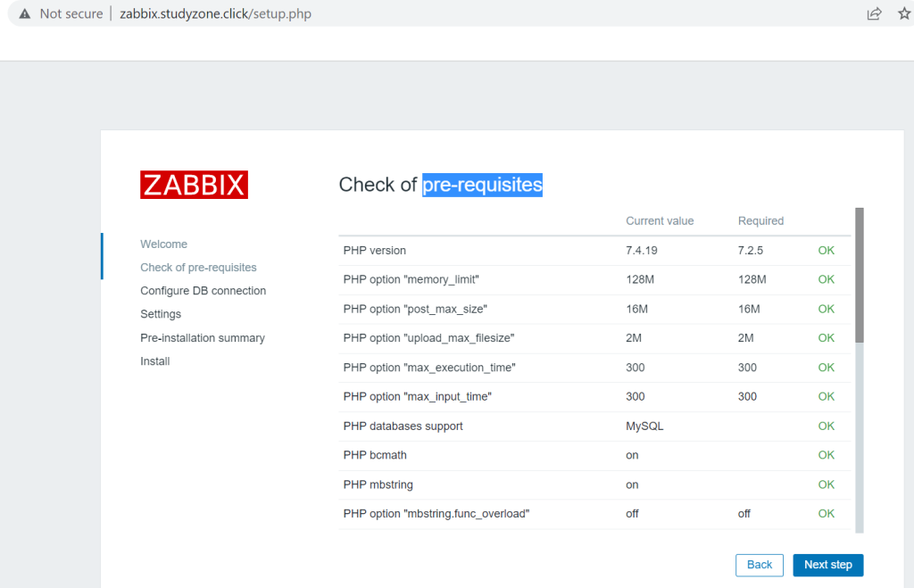Image resolution: width=914 pixels, height=588 pixels.
Task: Click the share icon next to the address bar
Action: pyautogui.click(x=874, y=13)
